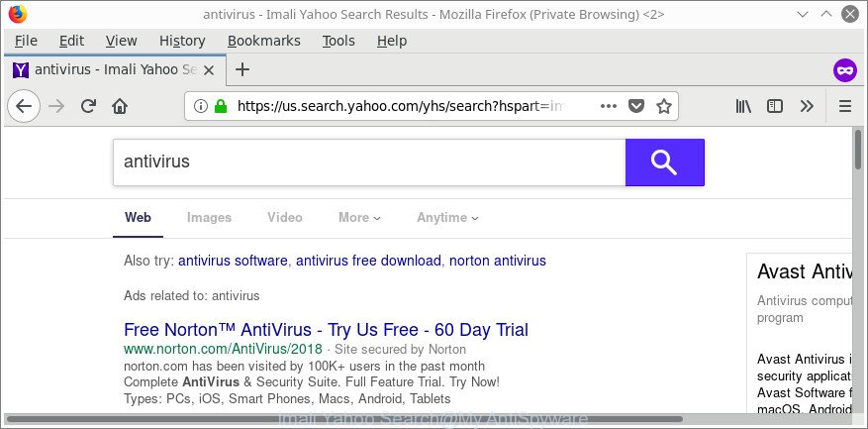Open the hamburger application menu
Image resolution: width=868 pixels, height=429 pixels.
tap(845, 106)
